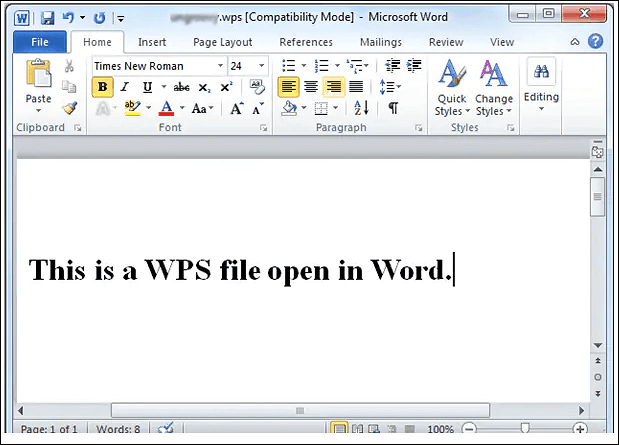Switch to the View tab
The height and width of the screenshot is (445, 619).
coord(502,42)
